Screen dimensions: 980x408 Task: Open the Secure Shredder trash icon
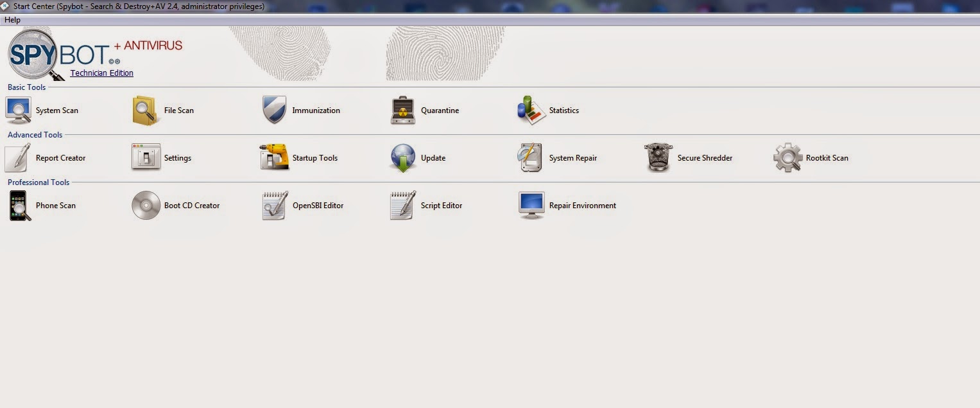[x=658, y=157]
